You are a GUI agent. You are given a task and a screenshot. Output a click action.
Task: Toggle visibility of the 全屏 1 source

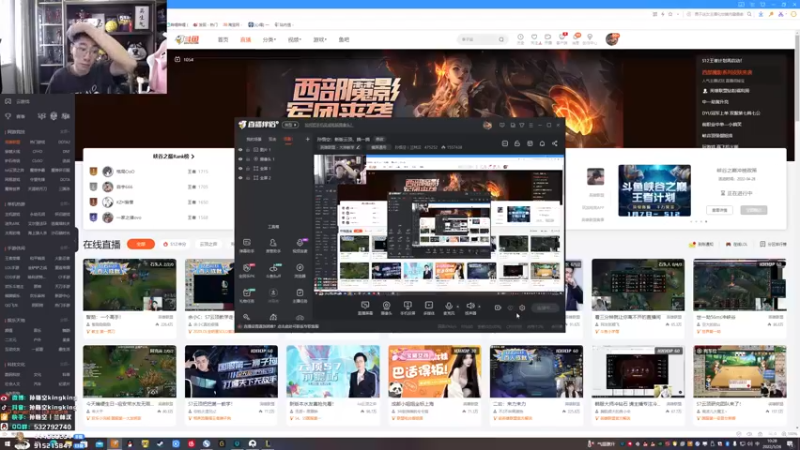click(x=240, y=168)
